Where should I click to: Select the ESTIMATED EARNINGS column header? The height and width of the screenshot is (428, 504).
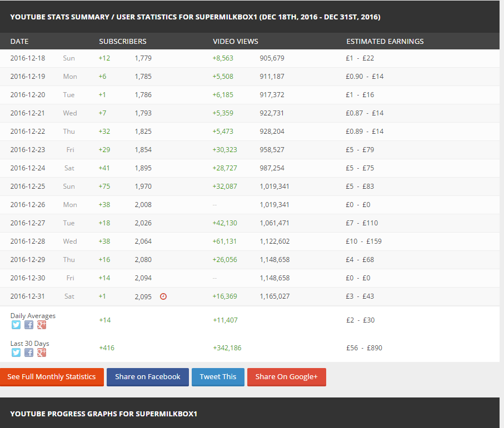385,42
